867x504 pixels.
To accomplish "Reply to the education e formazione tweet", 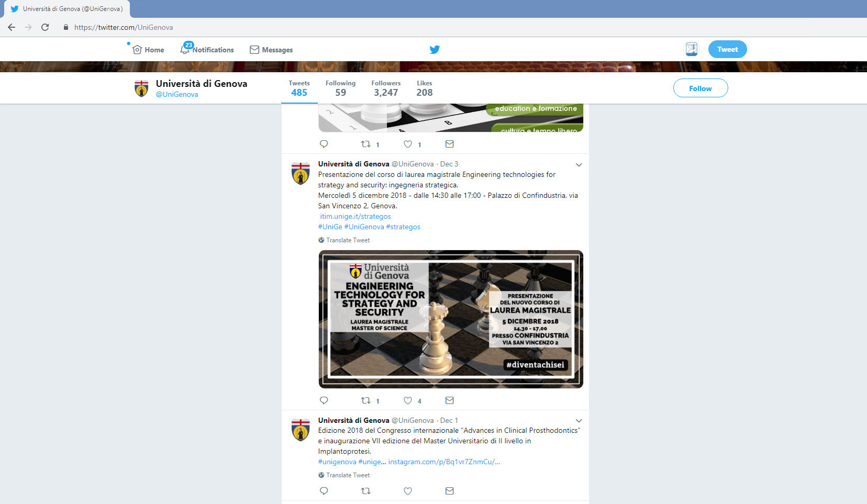I will click(x=324, y=144).
